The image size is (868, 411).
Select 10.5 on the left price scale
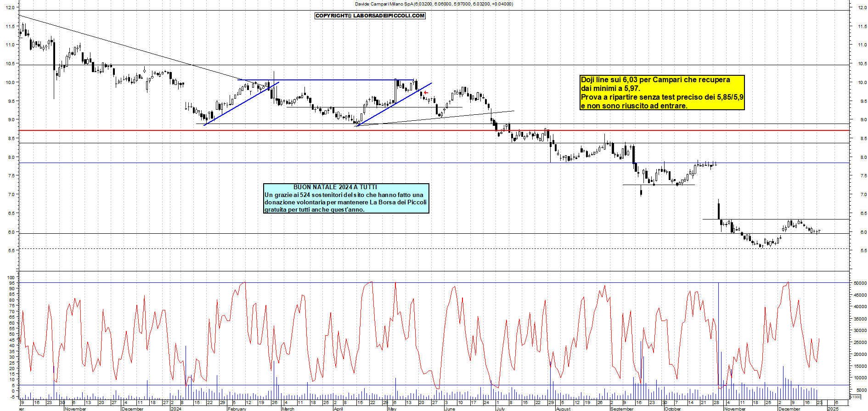click(x=10, y=64)
